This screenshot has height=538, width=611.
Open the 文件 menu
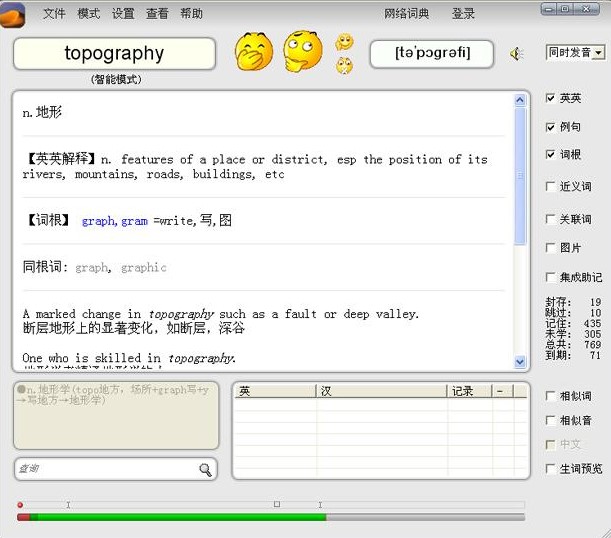(x=54, y=14)
